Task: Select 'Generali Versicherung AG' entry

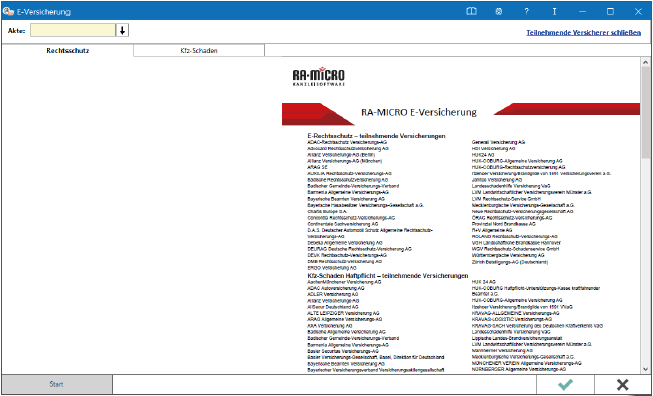Action: coord(498,142)
